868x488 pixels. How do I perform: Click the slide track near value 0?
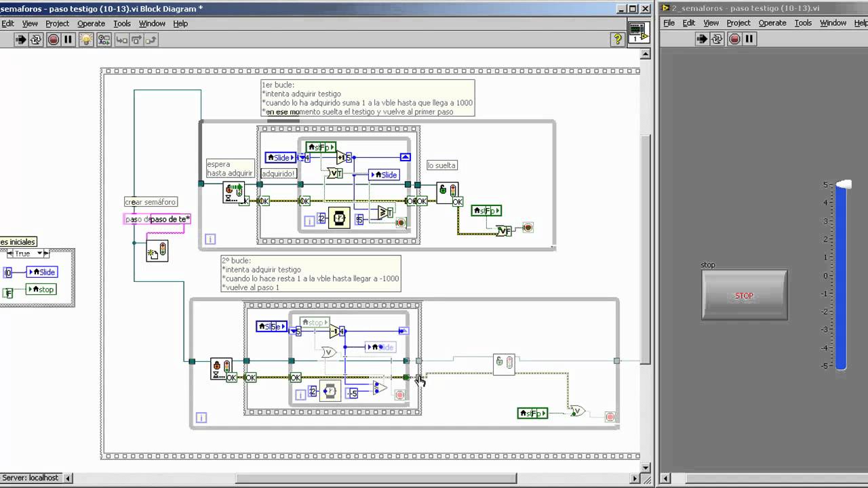click(841, 275)
